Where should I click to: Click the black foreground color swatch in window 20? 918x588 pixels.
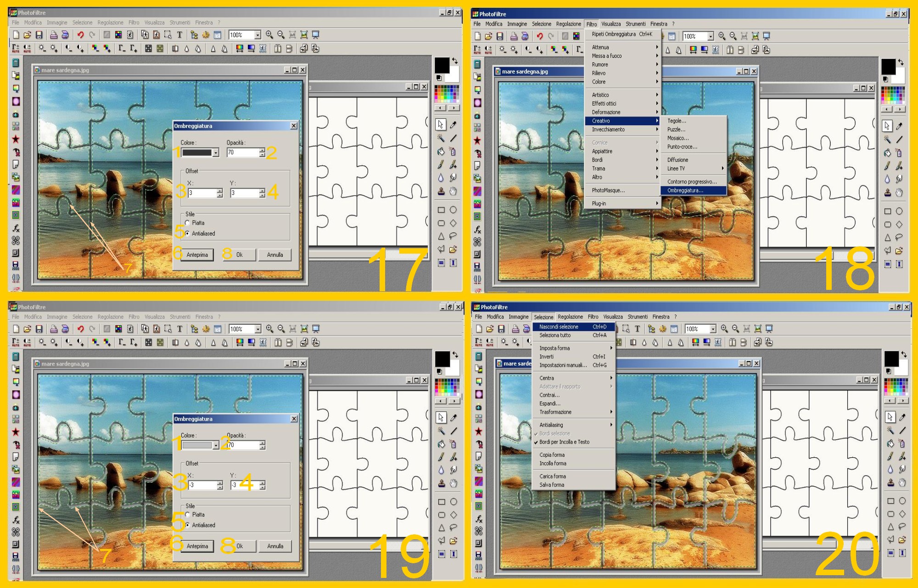[x=891, y=358]
